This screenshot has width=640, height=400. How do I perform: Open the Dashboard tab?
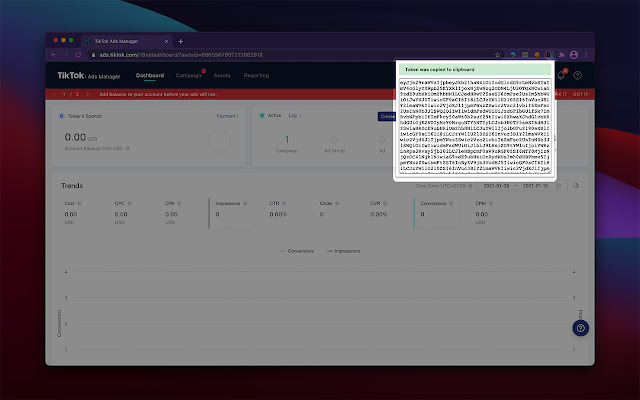point(150,76)
